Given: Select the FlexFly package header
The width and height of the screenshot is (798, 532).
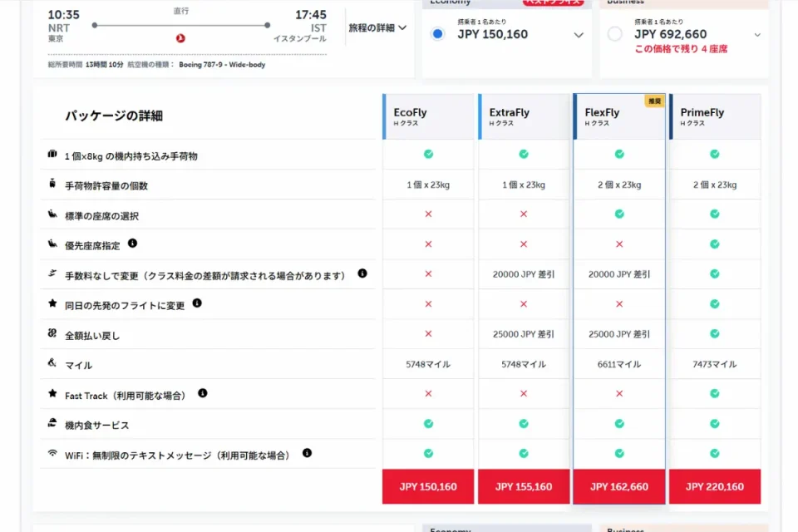Looking at the screenshot, I should point(619,116).
